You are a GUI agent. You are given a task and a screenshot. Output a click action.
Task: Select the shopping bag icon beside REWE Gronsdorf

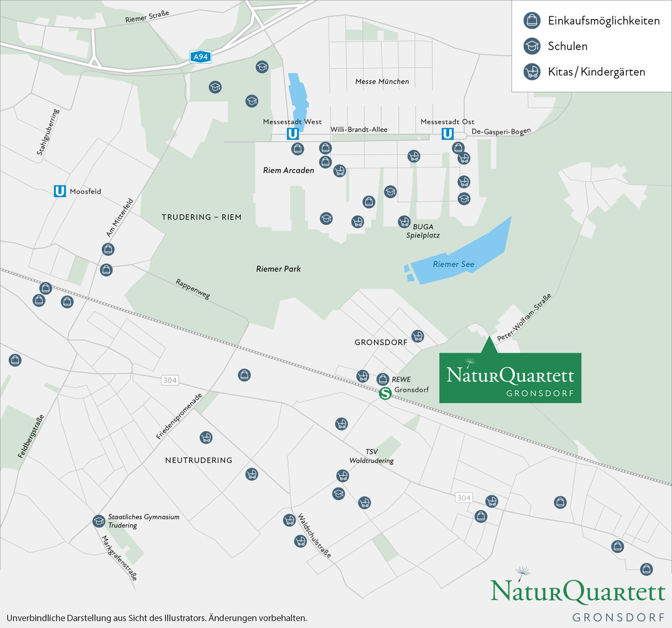(381, 379)
